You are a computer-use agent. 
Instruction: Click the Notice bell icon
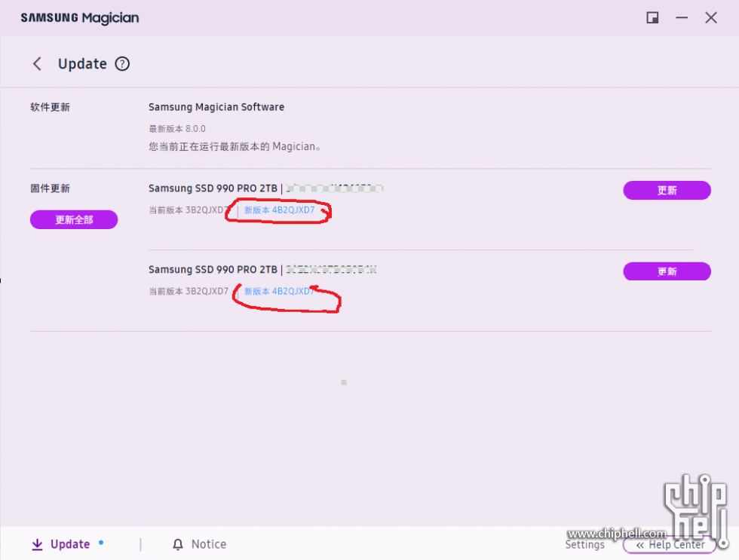click(178, 544)
